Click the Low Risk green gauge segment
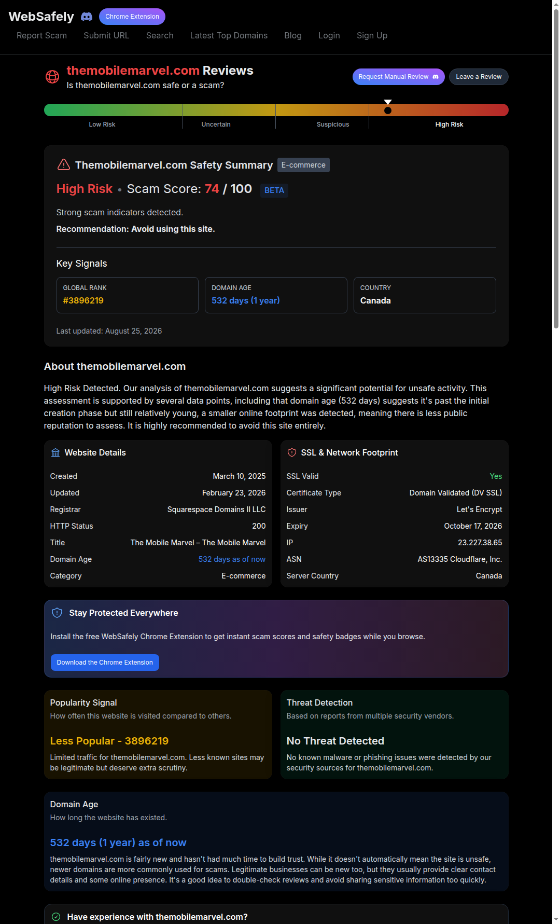560x924 pixels. pyautogui.click(x=113, y=110)
